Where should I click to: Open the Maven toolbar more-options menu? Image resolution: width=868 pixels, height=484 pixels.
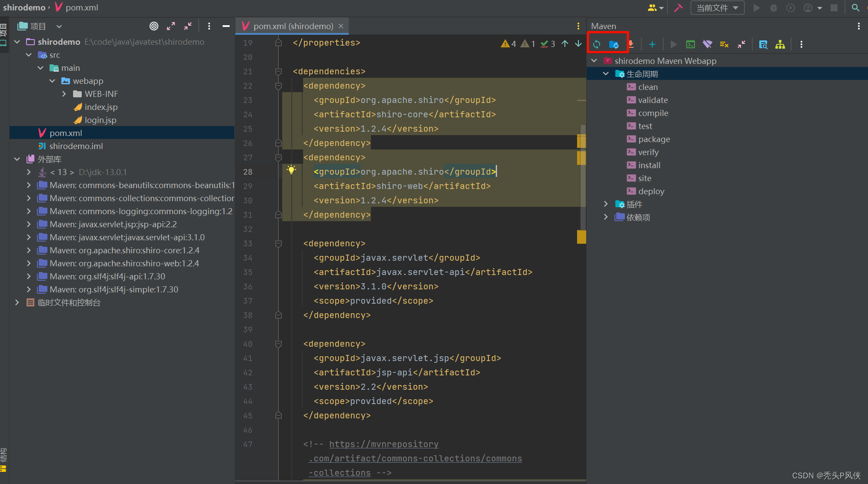coord(801,44)
